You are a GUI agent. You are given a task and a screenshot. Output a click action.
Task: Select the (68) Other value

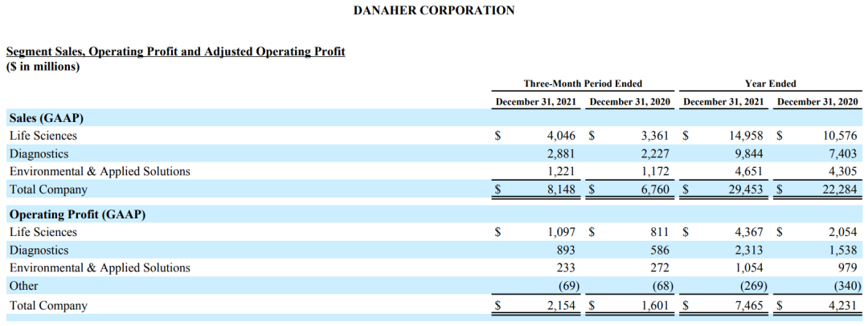(x=662, y=286)
